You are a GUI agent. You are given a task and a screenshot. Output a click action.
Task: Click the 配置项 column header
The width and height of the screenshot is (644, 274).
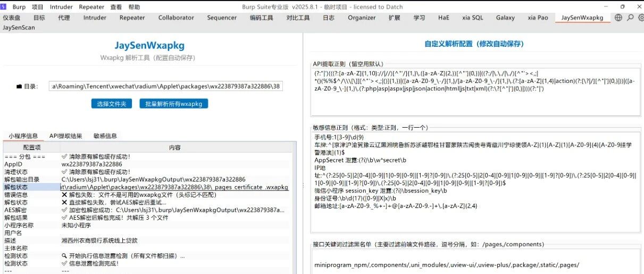point(32,147)
